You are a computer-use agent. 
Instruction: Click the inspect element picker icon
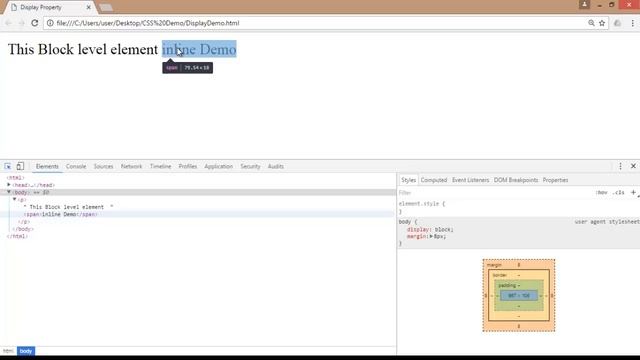8,166
